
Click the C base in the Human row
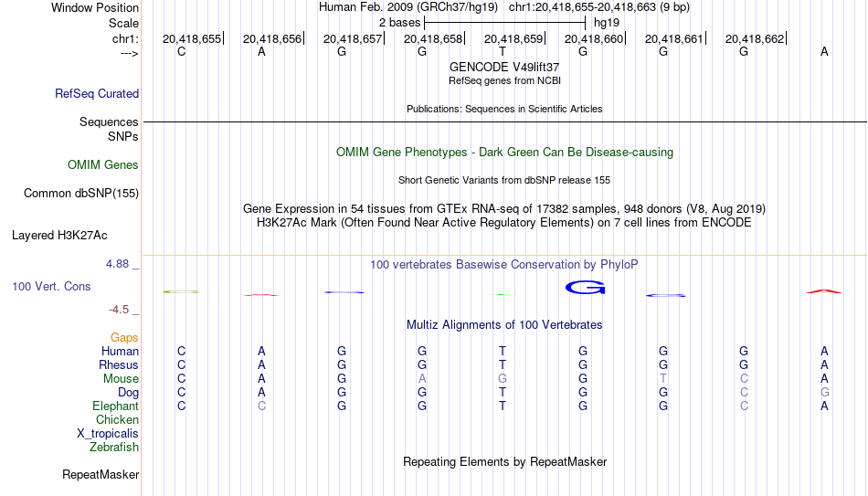coord(181,351)
